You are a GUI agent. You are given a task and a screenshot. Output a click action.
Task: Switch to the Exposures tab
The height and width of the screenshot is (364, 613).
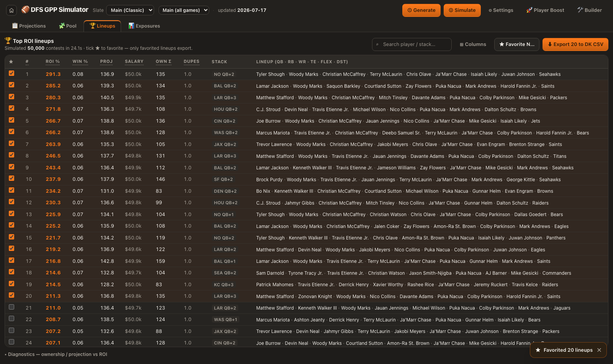pyautogui.click(x=144, y=26)
